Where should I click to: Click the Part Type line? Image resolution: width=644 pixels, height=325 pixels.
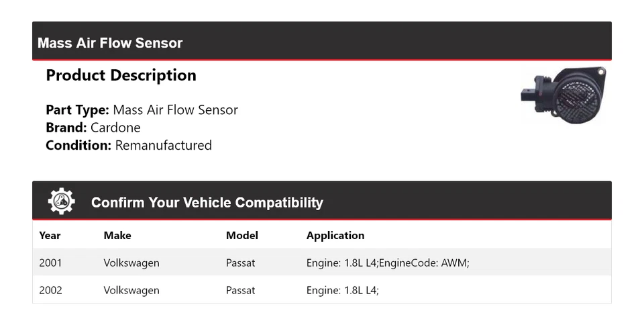(142, 109)
